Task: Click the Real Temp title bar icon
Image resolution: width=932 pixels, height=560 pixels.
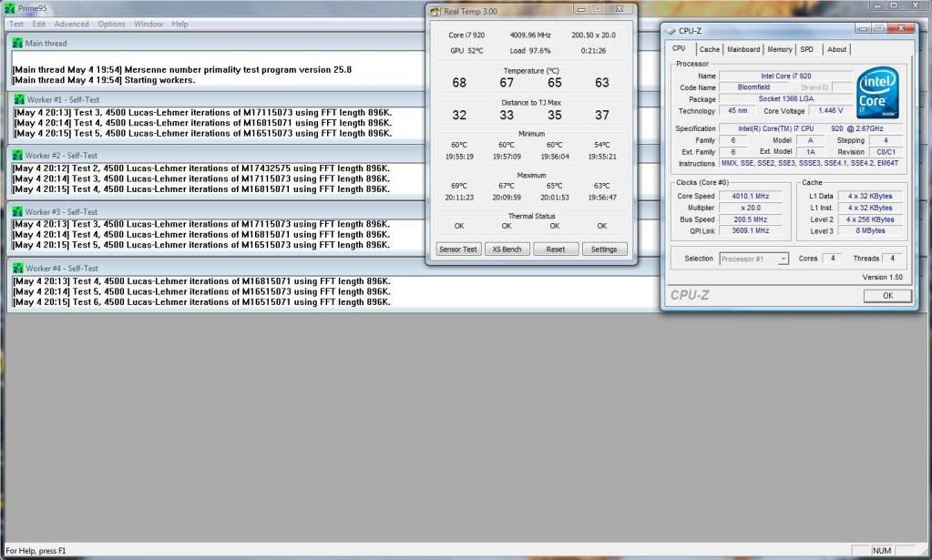Action: tap(435, 11)
